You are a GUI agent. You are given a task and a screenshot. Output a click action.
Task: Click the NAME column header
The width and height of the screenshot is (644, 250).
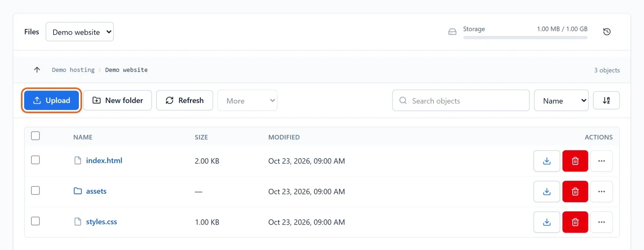pos(83,137)
